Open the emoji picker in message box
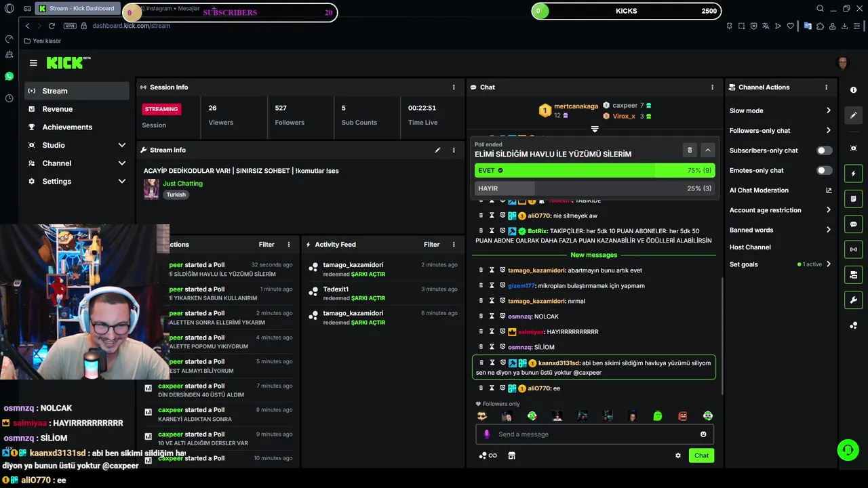This screenshot has width=868, height=488. click(703, 434)
